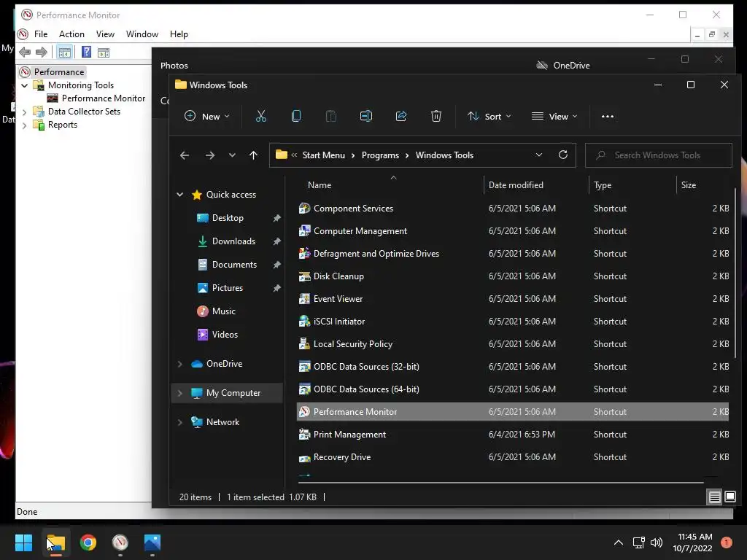
Task: Click Performance Monitor's forward arrow toolbar icon
Action: click(42, 52)
